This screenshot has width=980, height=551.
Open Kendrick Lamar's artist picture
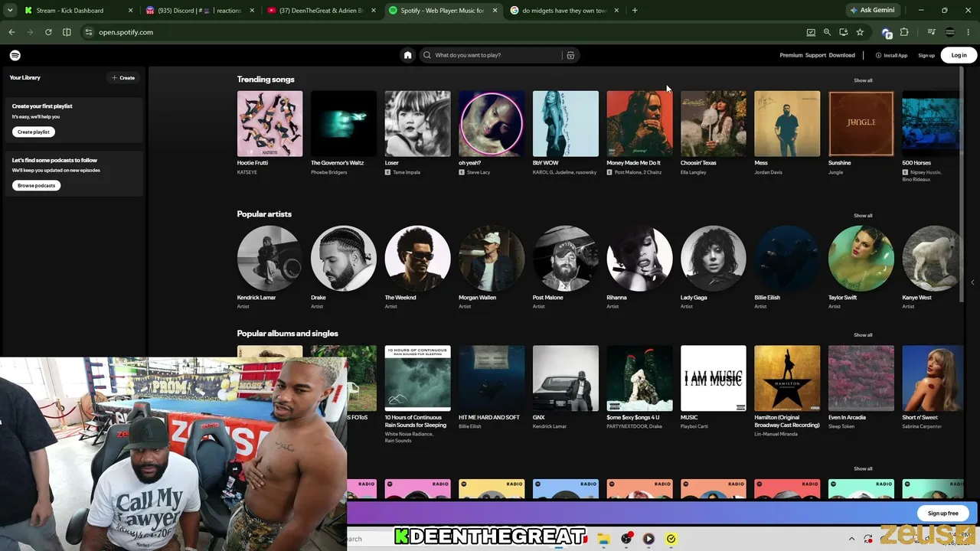pyautogui.click(x=269, y=259)
